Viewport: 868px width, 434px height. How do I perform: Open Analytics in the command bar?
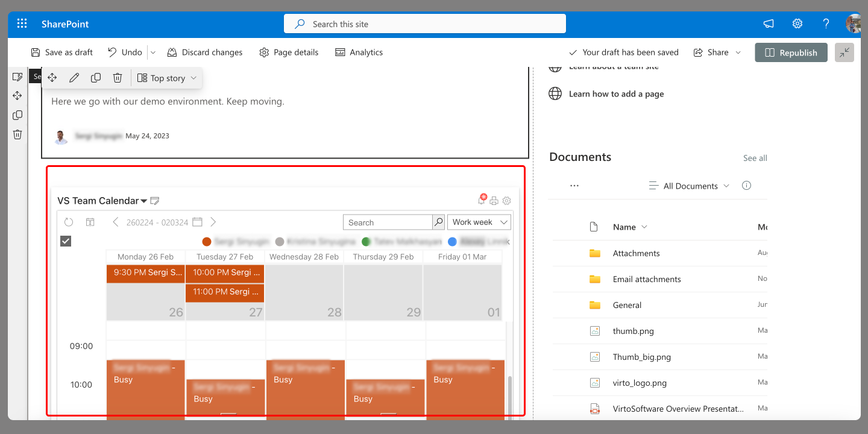pyautogui.click(x=359, y=52)
